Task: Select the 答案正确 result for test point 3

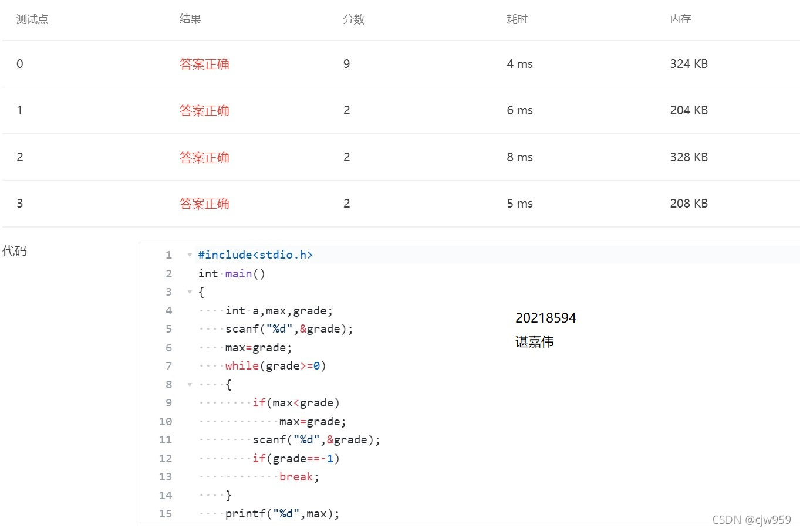Action: (204, 204)
